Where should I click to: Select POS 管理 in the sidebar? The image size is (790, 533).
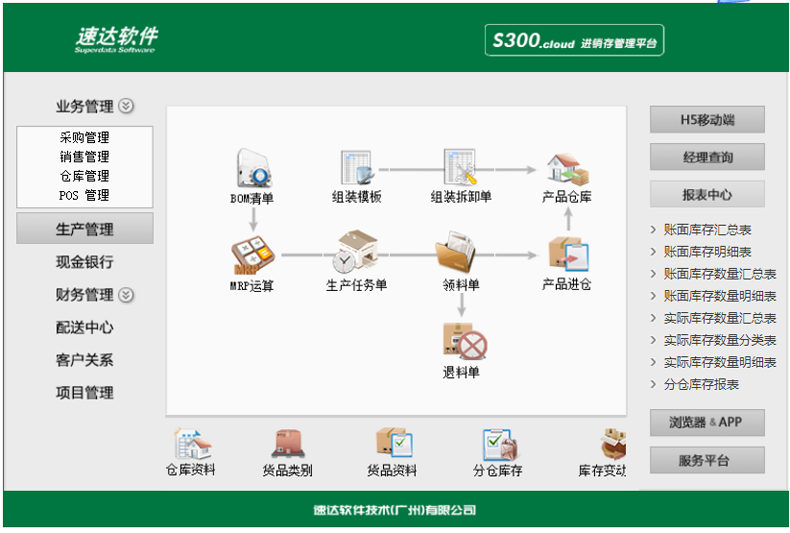point(85,195)
